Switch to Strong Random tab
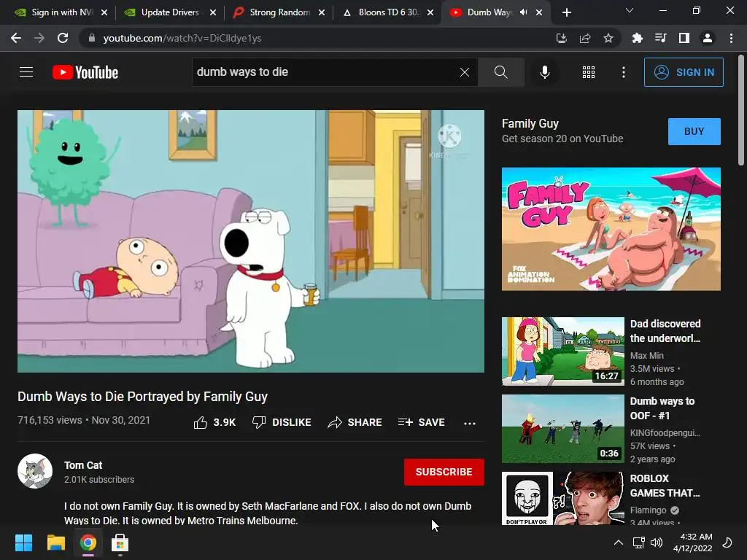Screen dimensions: 747x560 tap(279, 12)
